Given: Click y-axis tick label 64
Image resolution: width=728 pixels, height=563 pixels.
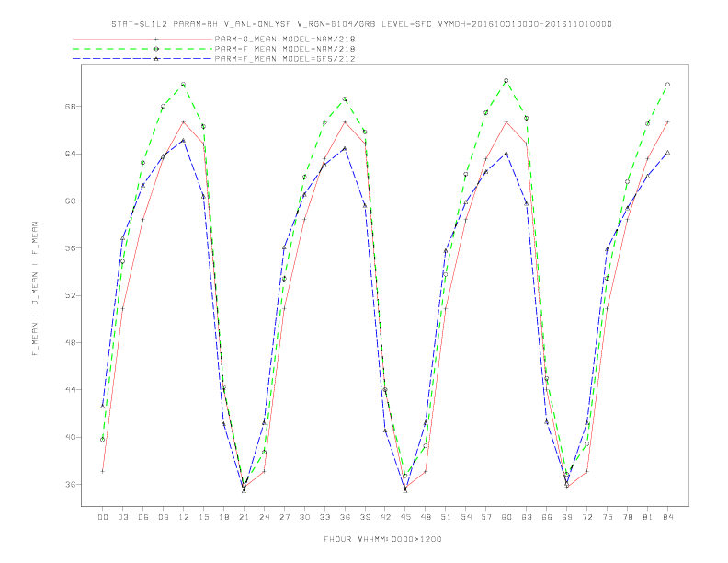Looking at the screenshot, I should (x=70, y=154).
